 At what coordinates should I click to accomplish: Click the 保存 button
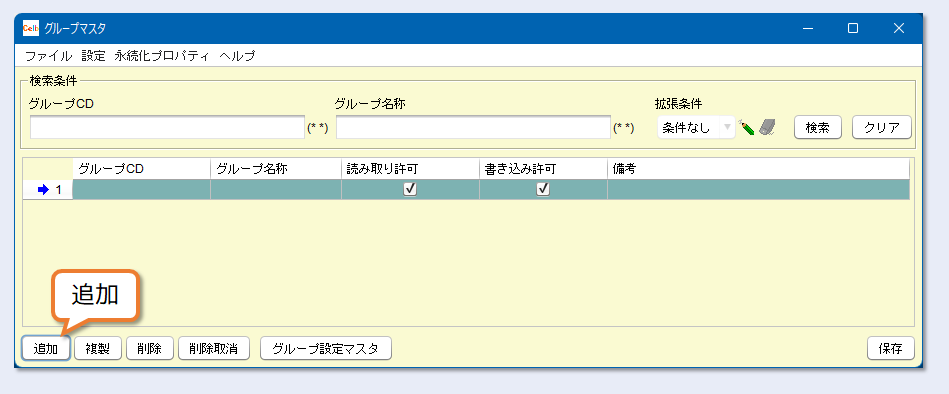pyautogui.click(x=891, y=349)
